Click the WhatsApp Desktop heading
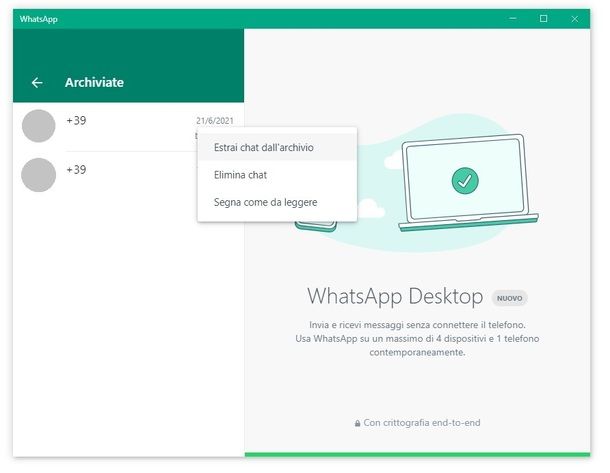This screenshot has height=473, width=610. pos(395,296)
